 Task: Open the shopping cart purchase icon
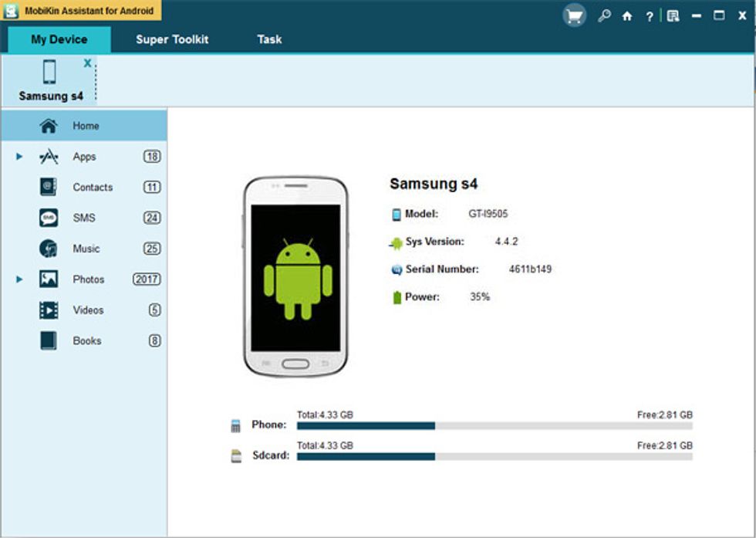pos(574,15)
